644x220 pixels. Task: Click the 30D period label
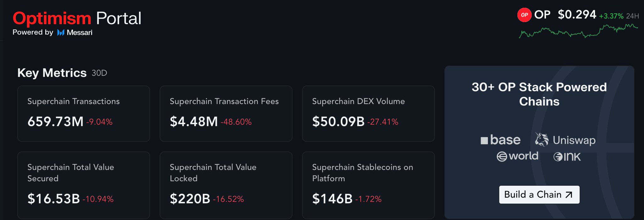pos(99,73)
